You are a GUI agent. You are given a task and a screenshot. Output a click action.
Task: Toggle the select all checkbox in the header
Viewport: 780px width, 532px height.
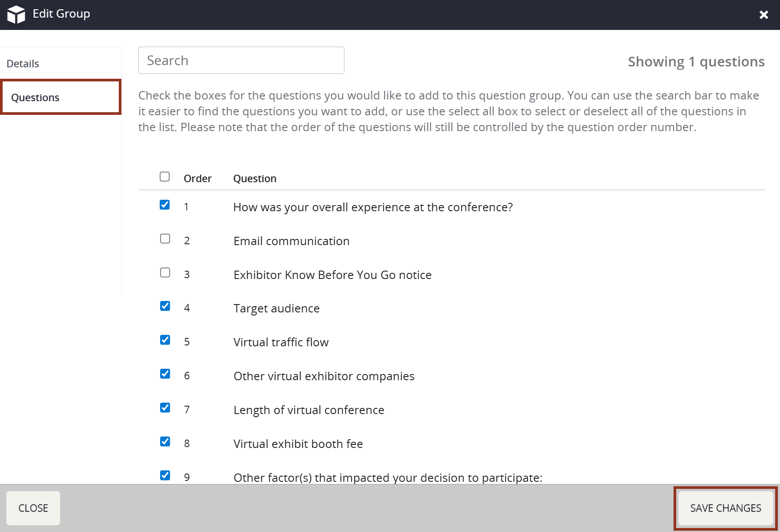point(165,176)
